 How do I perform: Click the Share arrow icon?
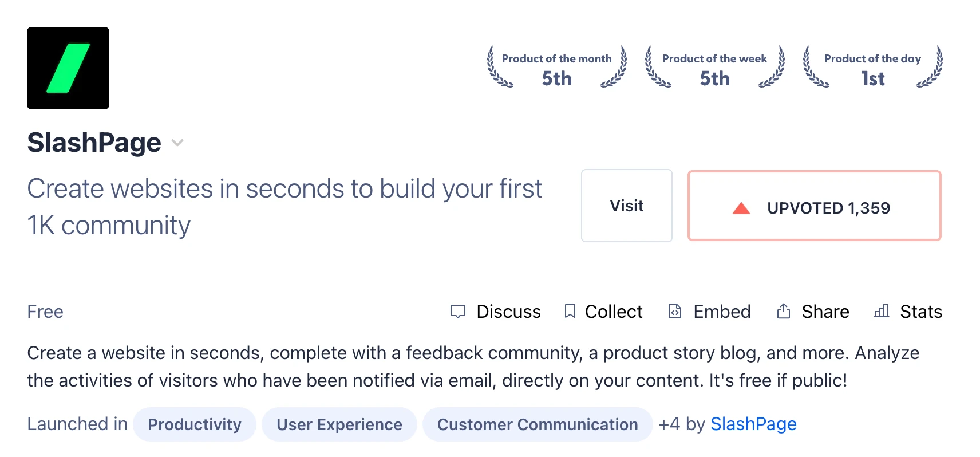click(x=783, y=311)
